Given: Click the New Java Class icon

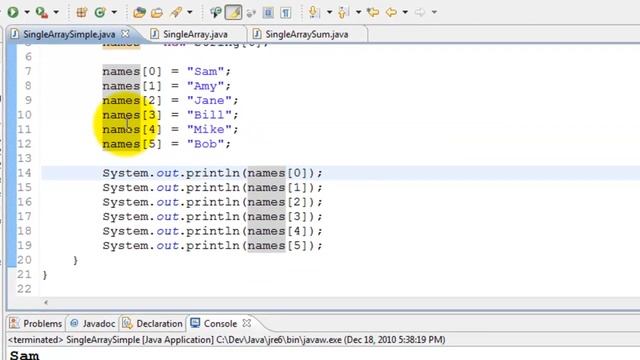Looking at the screenshot, I should coord(100,12).
